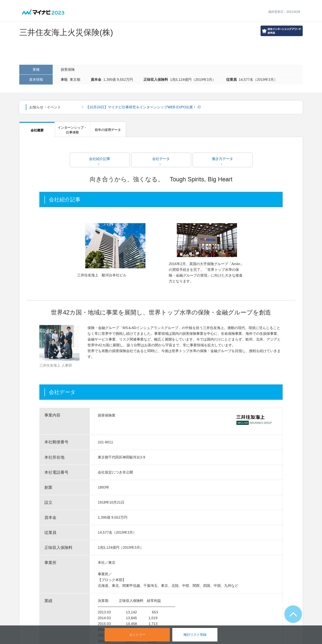Open the 【10月24日】マイナビ仕事研究 WEB EXPO notice

pyautogui.click(x=141, y=107)
